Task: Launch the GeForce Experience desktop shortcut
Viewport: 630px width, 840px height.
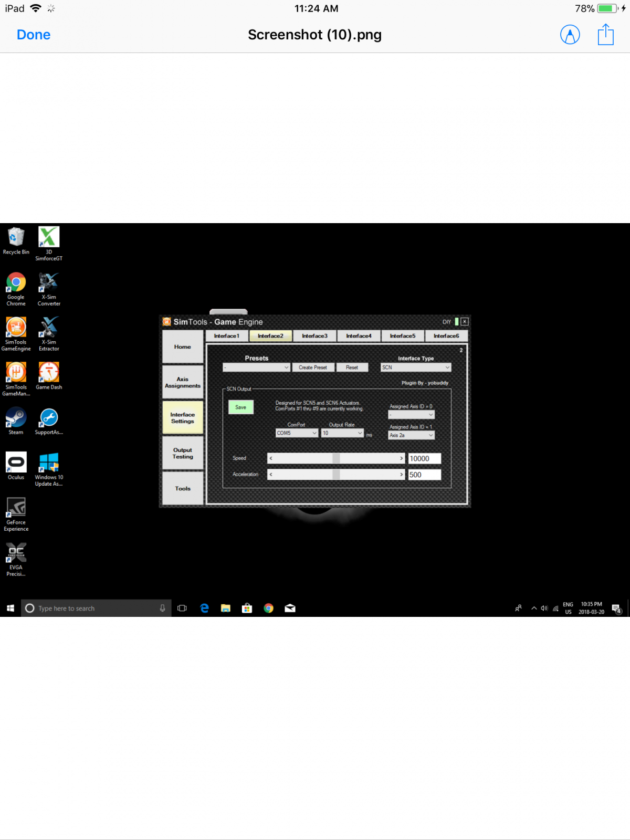Action: [x=16, y=514]
